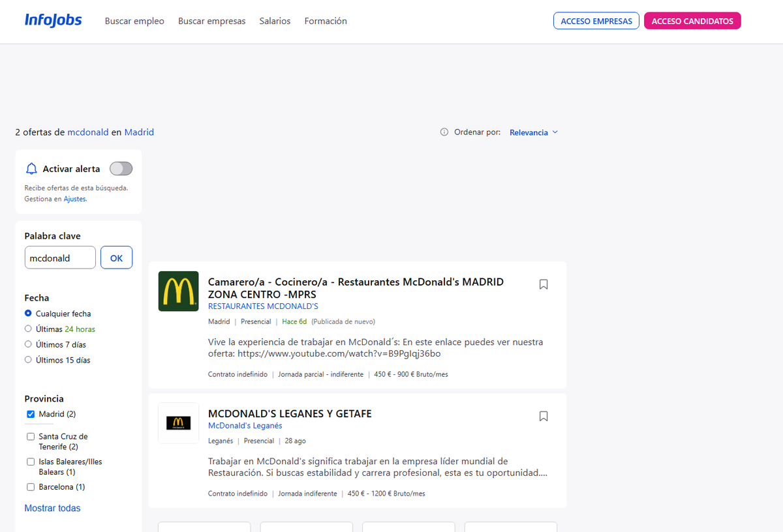
Task: Click the '(Publicada de nuevo)' text
Action: point(343,321)
